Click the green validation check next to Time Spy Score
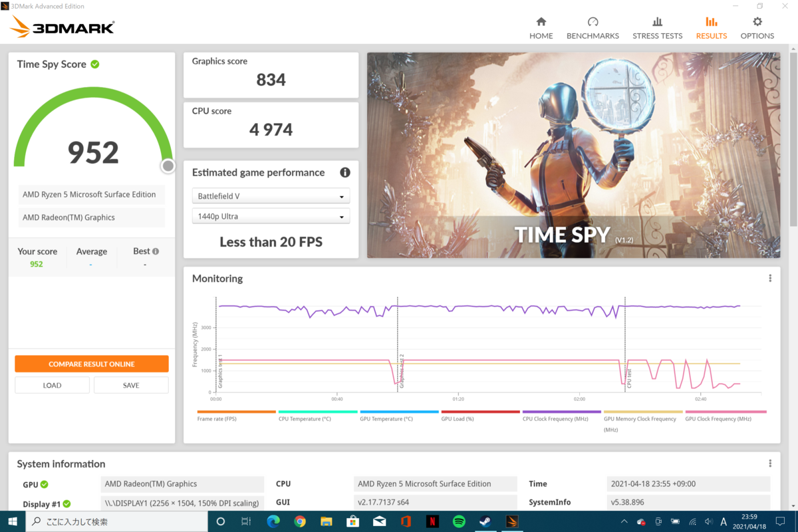The width and height of the screenshot is (798, 532). click(95, 65)
